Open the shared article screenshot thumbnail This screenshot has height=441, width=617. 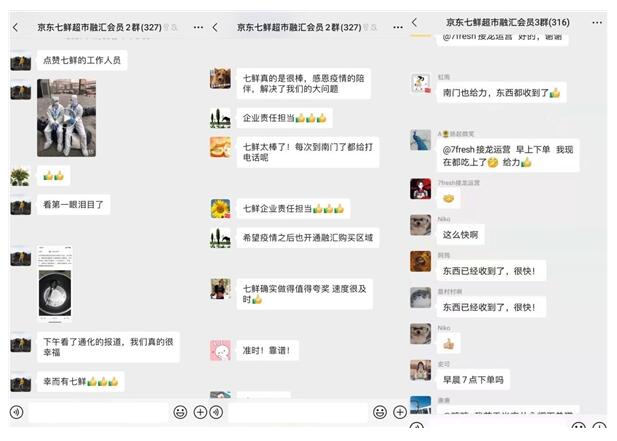coord(55,284)
